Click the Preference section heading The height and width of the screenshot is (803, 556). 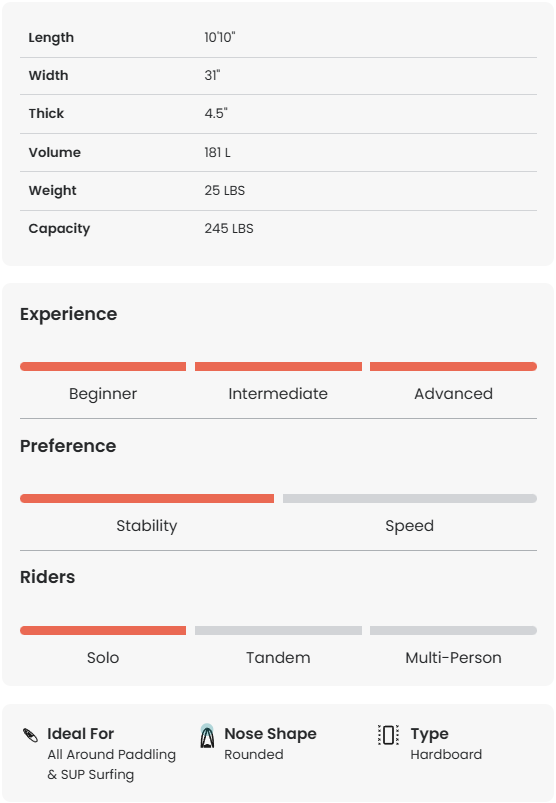click(68, 446)
